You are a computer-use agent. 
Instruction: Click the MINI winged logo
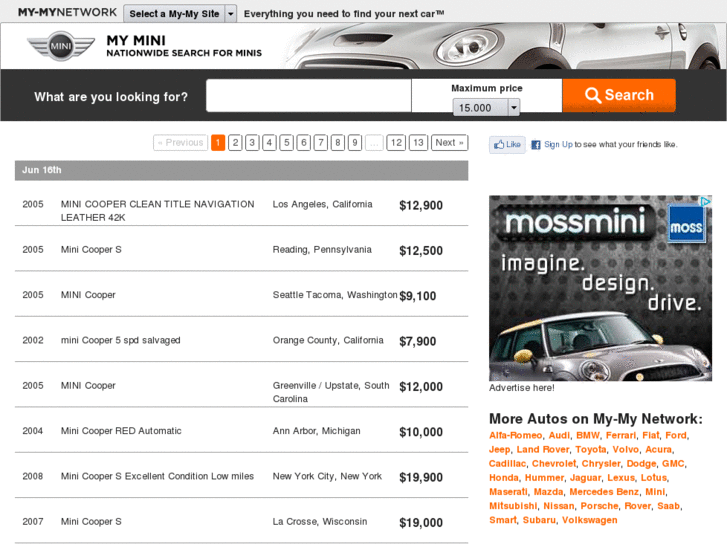61,46
